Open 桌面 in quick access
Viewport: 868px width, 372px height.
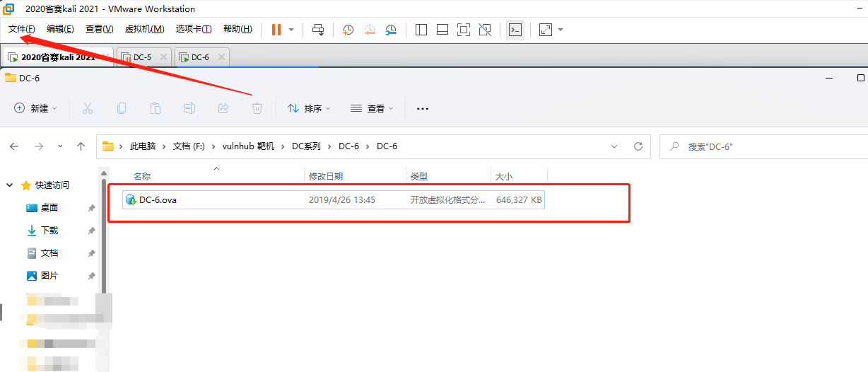click(49, 208)
